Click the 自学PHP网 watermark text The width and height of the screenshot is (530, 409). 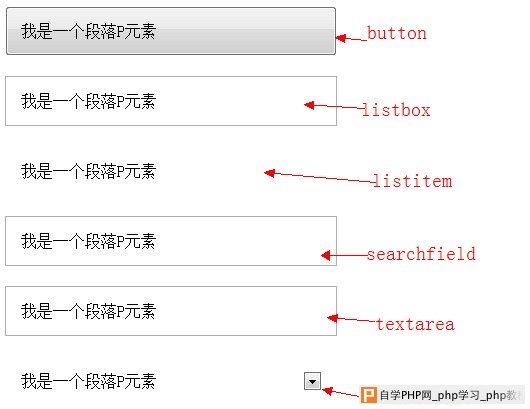(406, 395)
